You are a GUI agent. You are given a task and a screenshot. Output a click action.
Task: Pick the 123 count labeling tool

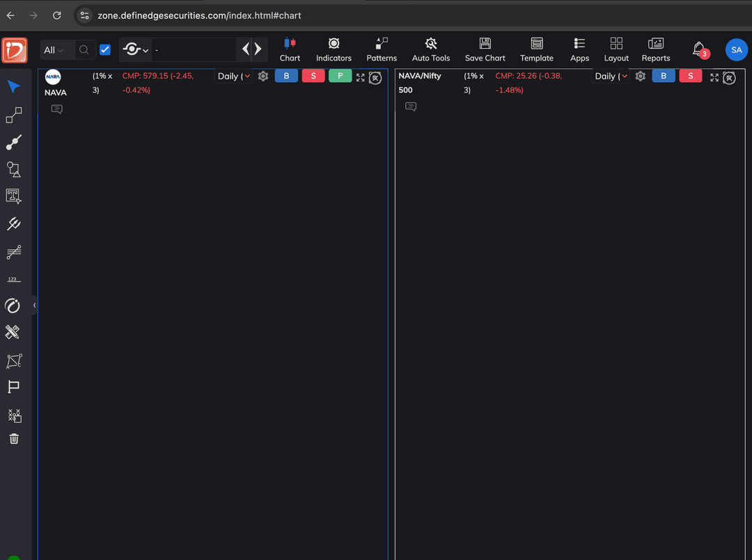[x=13, y=279]
